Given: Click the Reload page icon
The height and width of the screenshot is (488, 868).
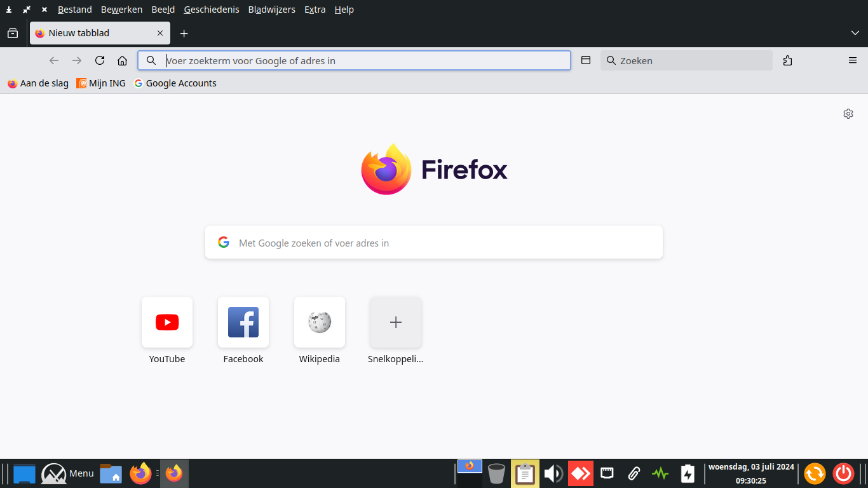Looking at the screenshot, I should 100,60.
